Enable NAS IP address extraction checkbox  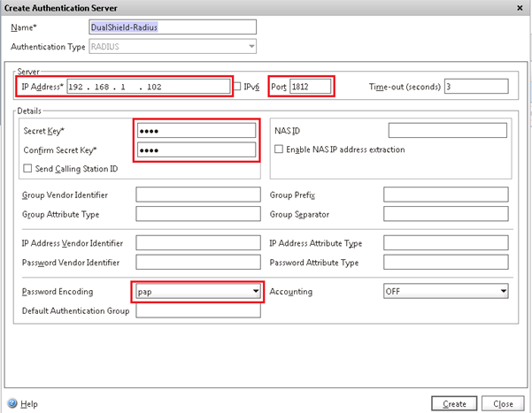click(278, 150)
